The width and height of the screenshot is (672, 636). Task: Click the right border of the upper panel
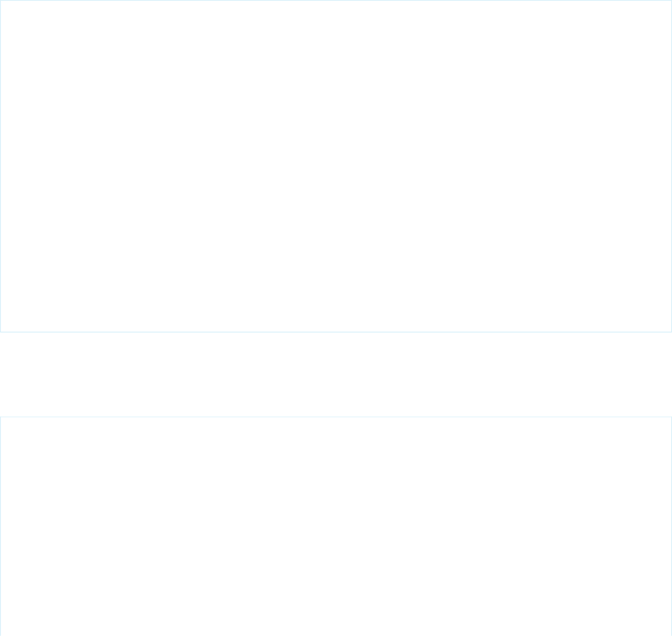pyautogui.click(x=671, y=166)
